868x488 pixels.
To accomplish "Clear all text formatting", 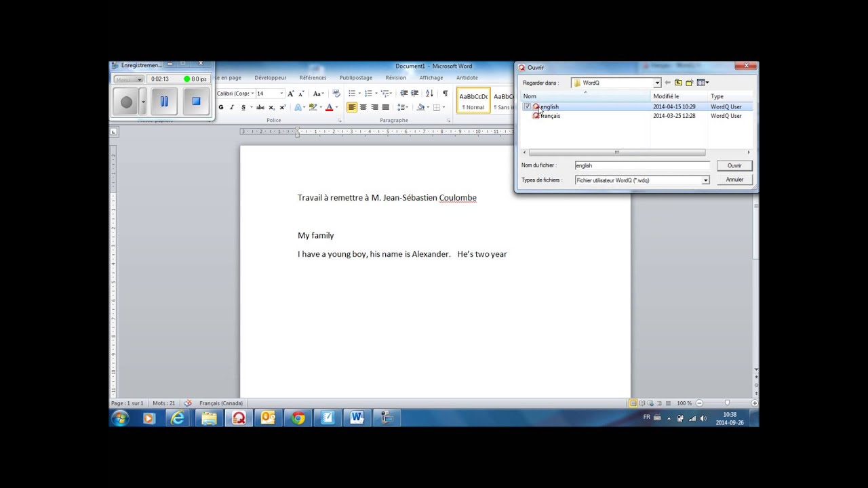I will coord(336,94).
